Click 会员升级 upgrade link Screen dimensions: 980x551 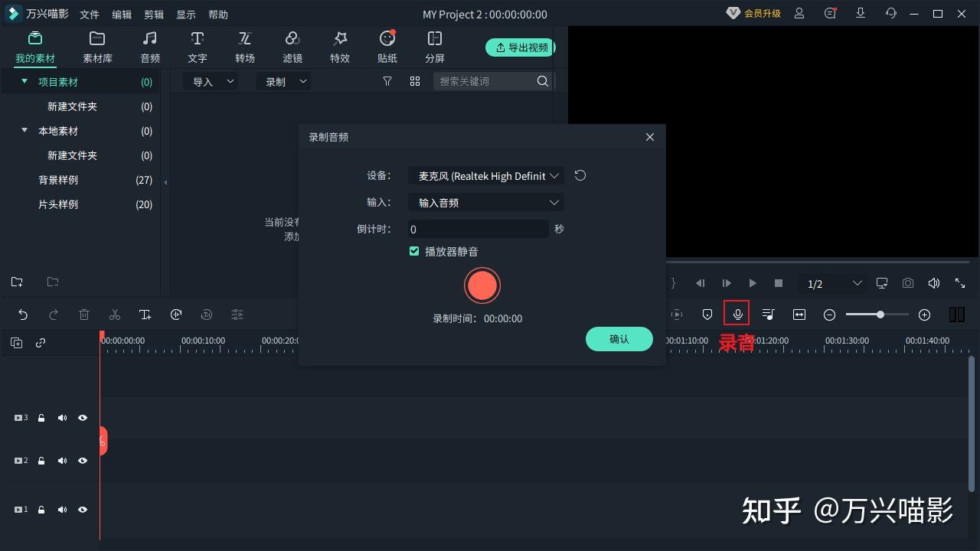click(754, 14)
